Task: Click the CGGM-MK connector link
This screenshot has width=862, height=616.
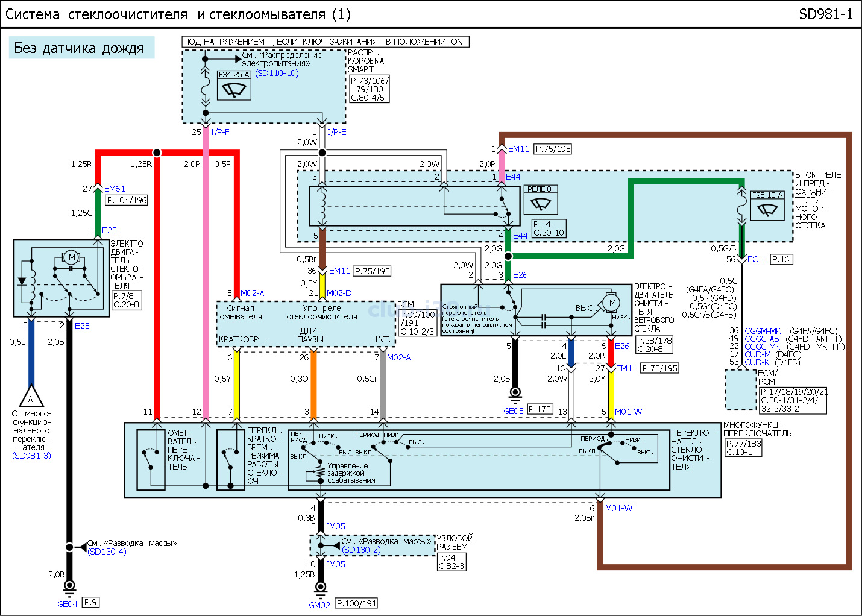Action: tap(763, 331)
